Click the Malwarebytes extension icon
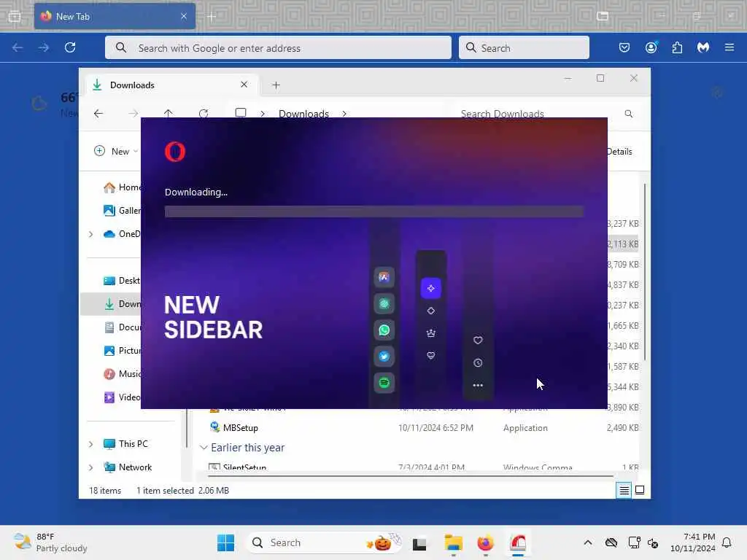Screen dimensions: 747x560 (x=703, y=47)
